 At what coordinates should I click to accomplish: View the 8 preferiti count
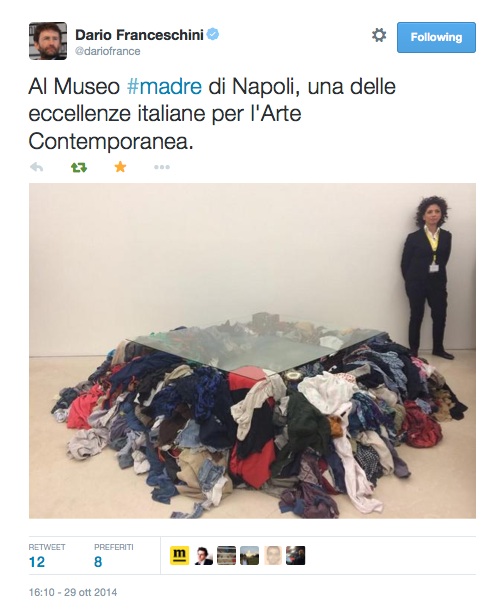pos(98,562)
